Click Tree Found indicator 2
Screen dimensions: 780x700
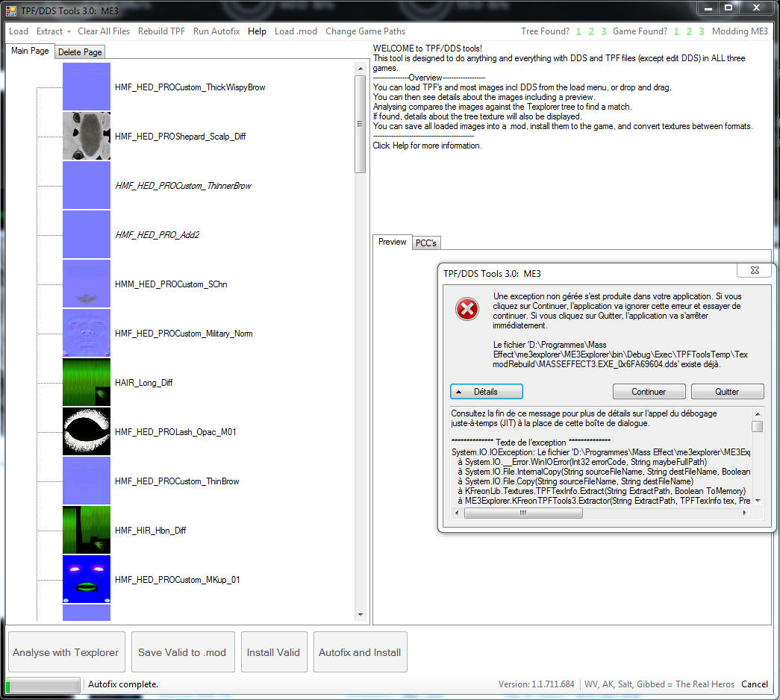click(591, 31)
